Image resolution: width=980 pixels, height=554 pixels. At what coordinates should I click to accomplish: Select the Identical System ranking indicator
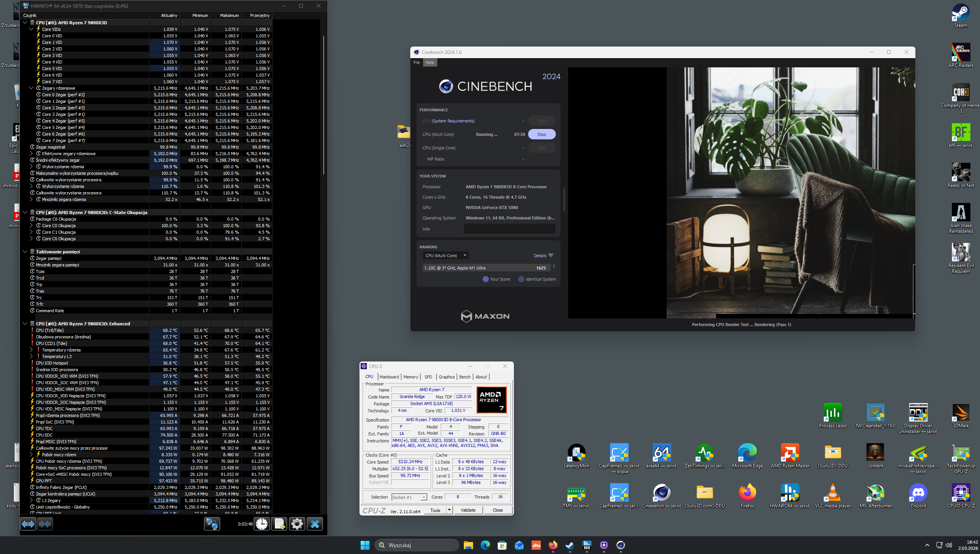click(521, 279)
